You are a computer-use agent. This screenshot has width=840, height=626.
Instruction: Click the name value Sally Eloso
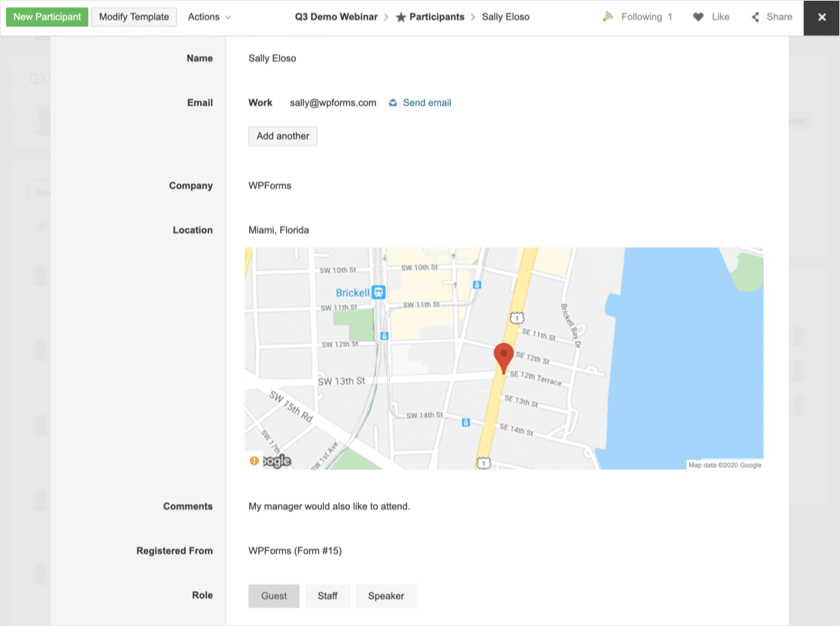(272, 59)
